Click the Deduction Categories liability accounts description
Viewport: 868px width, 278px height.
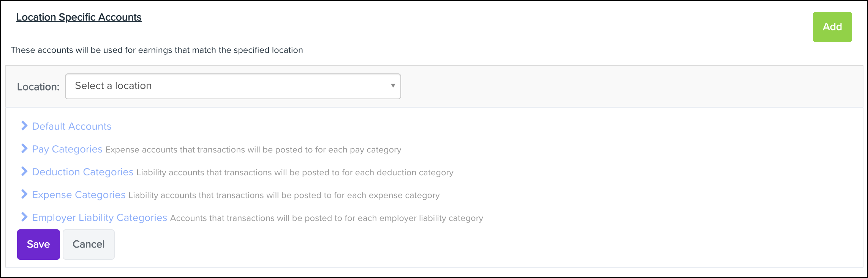click(295, 173)
